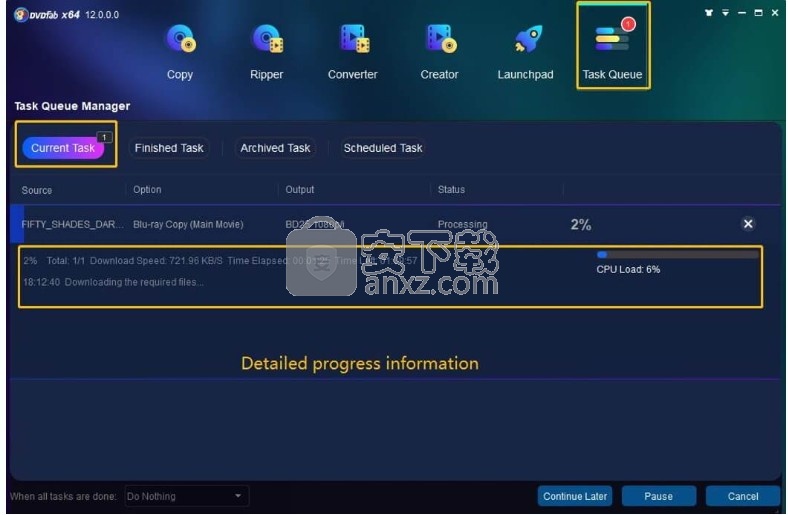
Task: Click 'When all tasks are done:' label
Action: [x=63, y=496]
